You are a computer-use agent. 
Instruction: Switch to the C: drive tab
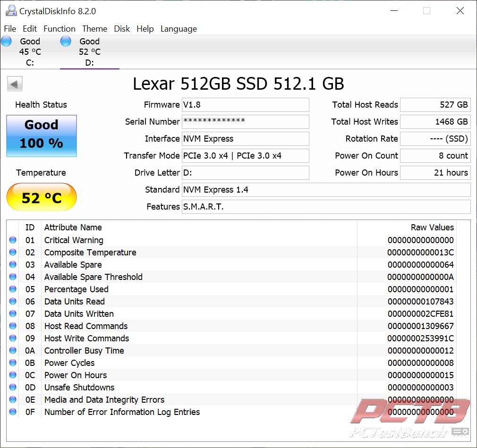click(x=30, y=52)
